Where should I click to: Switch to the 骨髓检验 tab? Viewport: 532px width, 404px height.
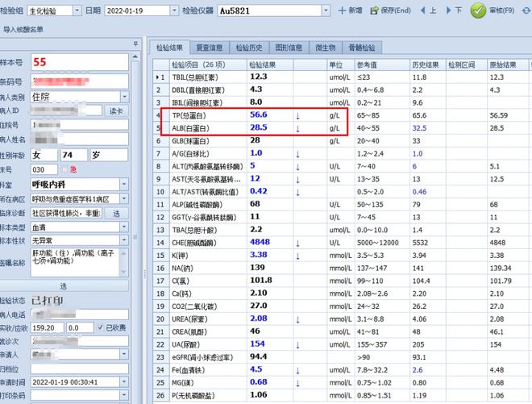point(362,48)
